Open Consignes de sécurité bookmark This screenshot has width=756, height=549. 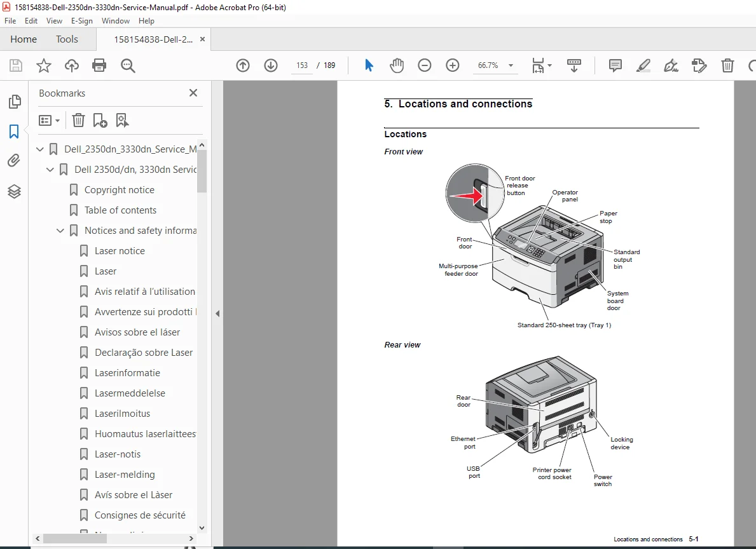tap(140, 515)
